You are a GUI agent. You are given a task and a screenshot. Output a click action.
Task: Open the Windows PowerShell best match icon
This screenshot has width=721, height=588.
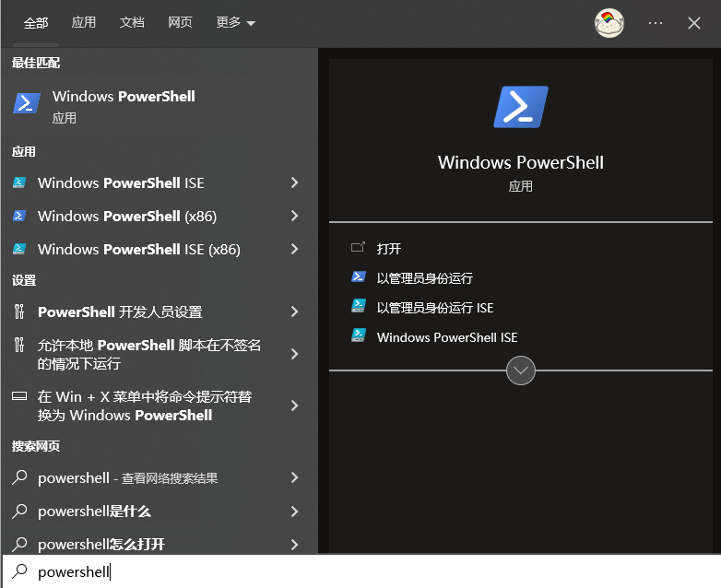tap(27, 103)
